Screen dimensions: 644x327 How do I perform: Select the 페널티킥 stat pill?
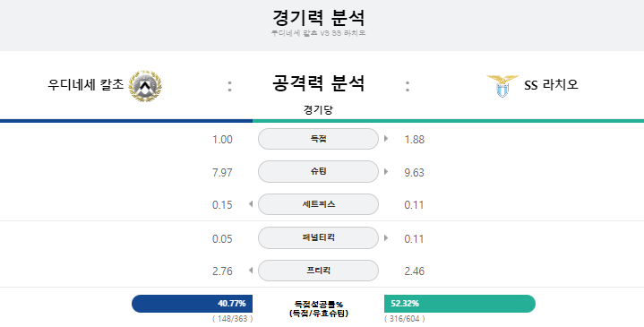[318, 237]
